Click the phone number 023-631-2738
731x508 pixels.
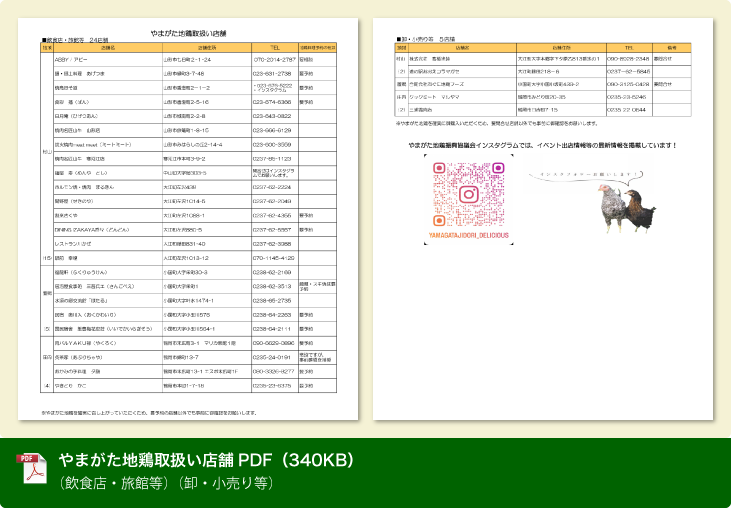[x=272, y=74]
